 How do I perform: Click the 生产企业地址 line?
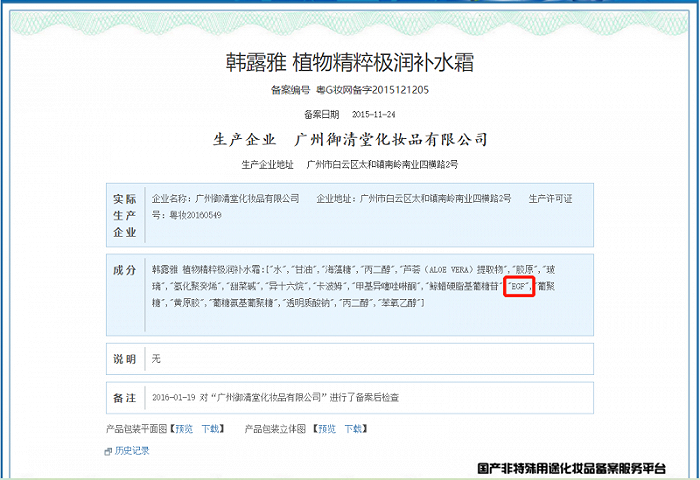click(350, 164)
